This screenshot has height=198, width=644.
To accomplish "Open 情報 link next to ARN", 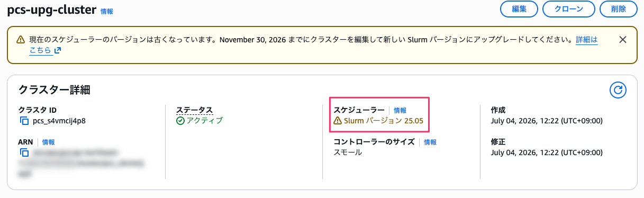I will [49, 142].
